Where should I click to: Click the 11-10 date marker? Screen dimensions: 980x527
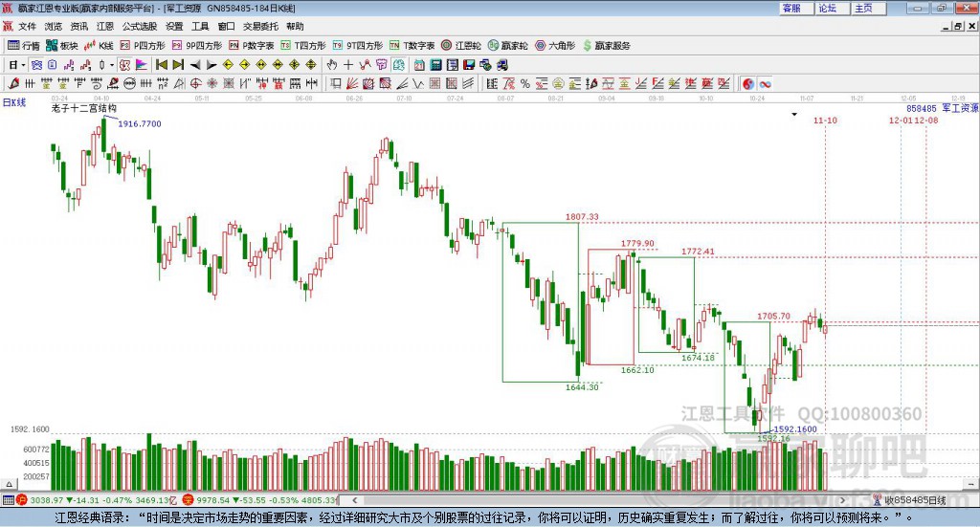pyautogui.click(x=825, y=120)
